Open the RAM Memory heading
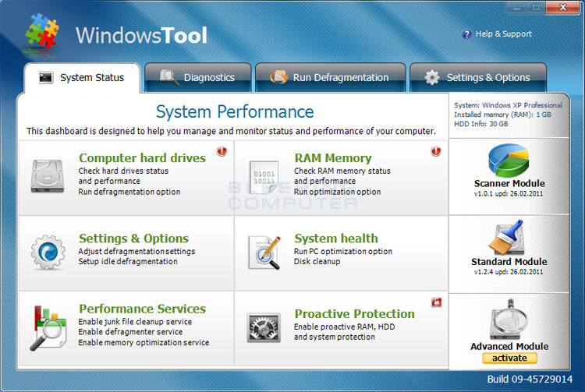This screenshot has width=585, height=392. [x=333, y=158]
